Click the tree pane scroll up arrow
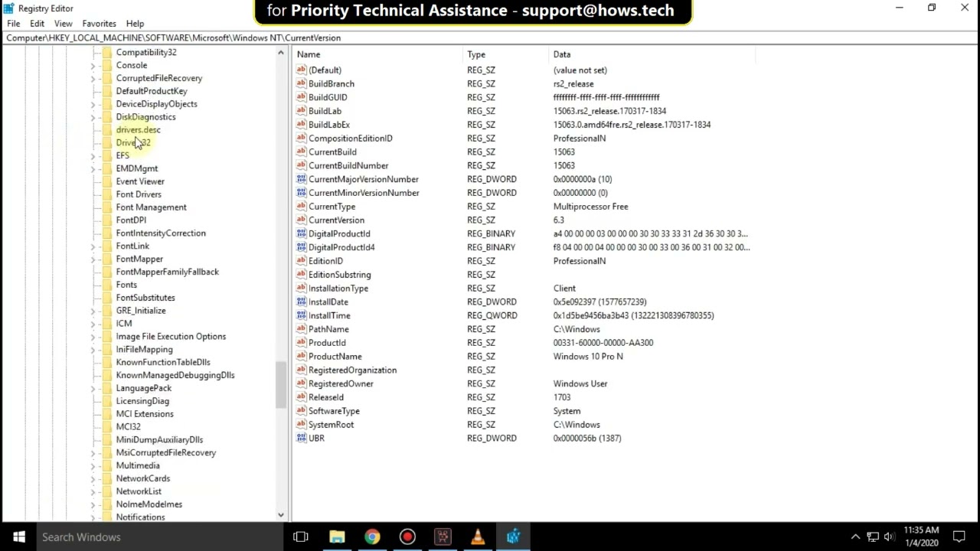Image resolution: width=980 pixels, height=551 pixels. point(281,54)
